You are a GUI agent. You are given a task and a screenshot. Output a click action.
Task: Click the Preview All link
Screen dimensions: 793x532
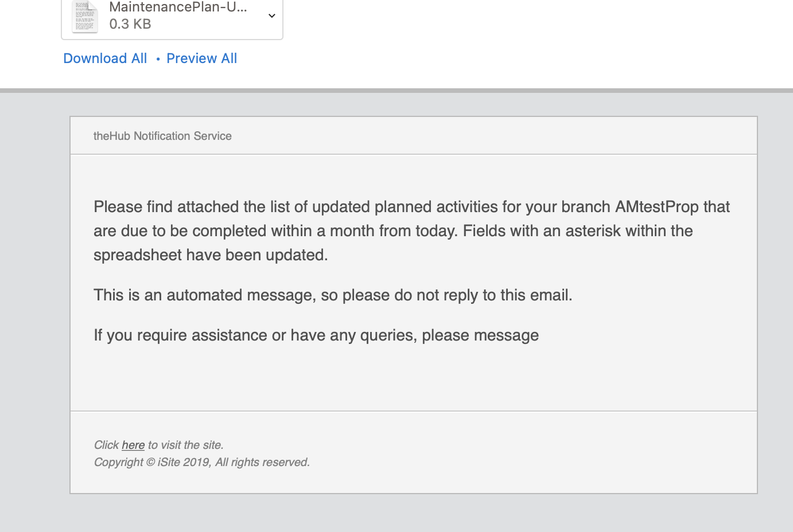point(201,58)
